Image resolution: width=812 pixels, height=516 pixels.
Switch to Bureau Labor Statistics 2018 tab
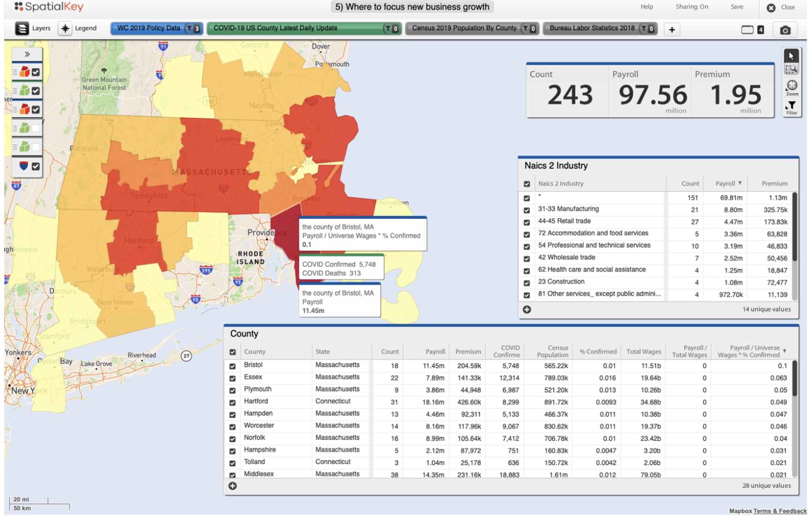592,28
